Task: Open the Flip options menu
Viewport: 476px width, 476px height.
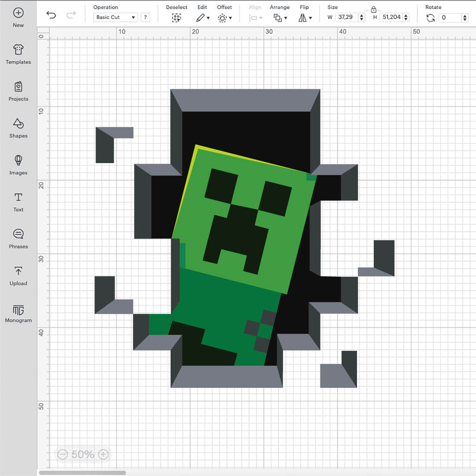Action: point(305,18)
